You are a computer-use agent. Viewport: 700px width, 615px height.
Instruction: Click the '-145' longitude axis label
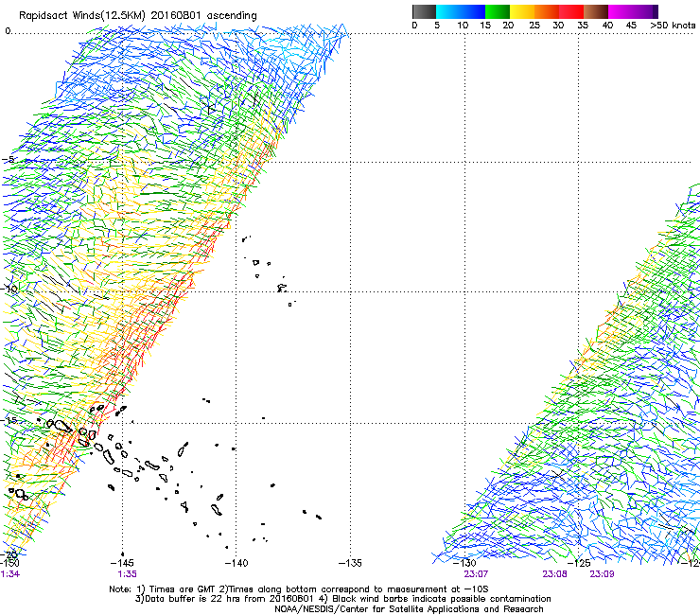click(x=122, y=563)
